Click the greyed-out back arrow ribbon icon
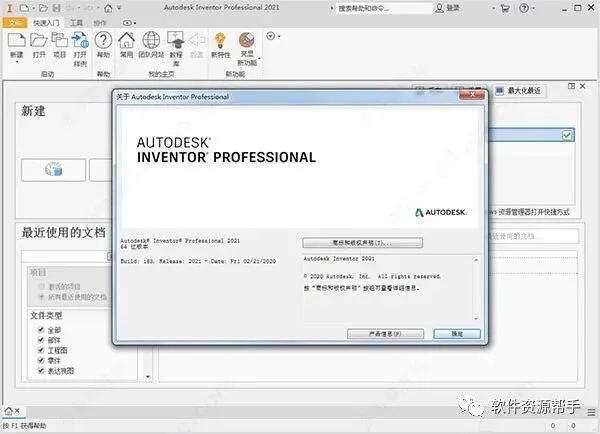This screenshot has width=600, height=434. [x=197, y=40]
